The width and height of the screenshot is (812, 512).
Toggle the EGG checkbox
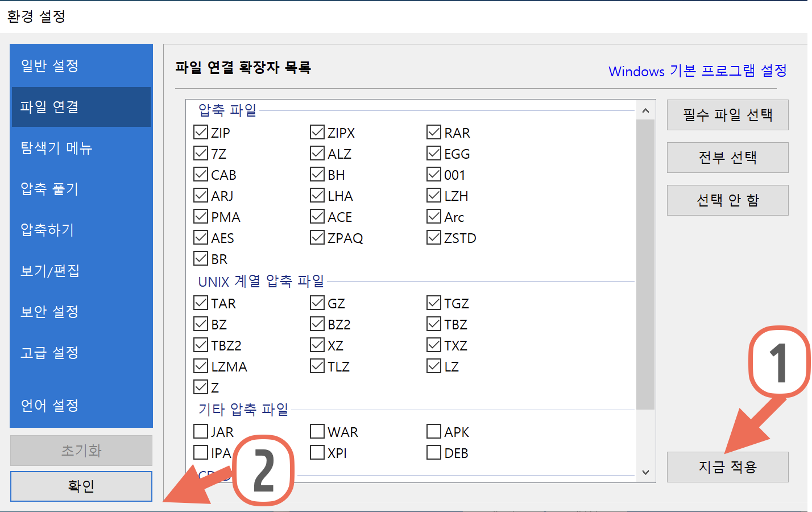tap(434, 154)
